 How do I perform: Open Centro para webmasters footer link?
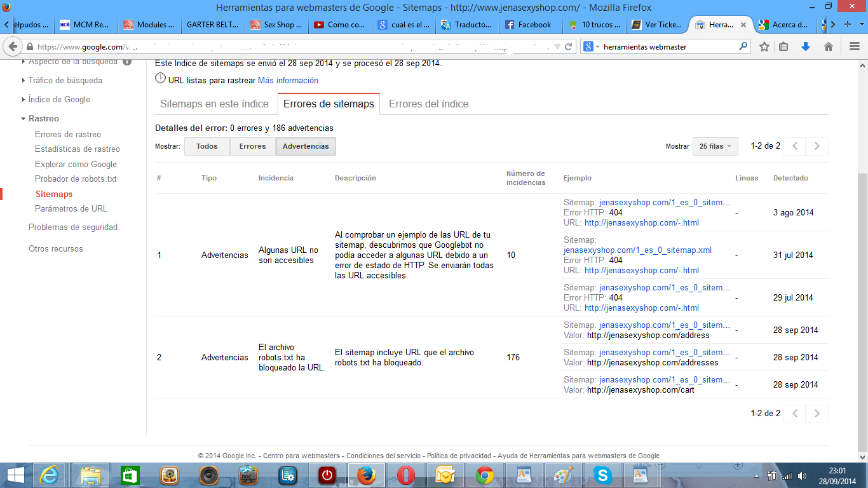302,456
